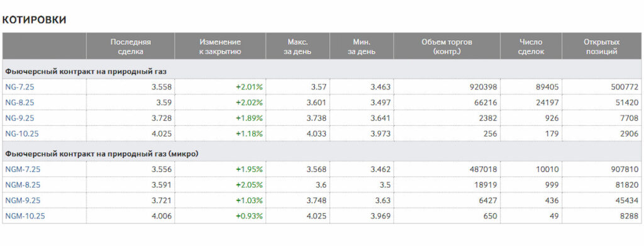Screen dimensions: 644x246
Task: Click the Последняя сделка column header
Action: (131, 47)
